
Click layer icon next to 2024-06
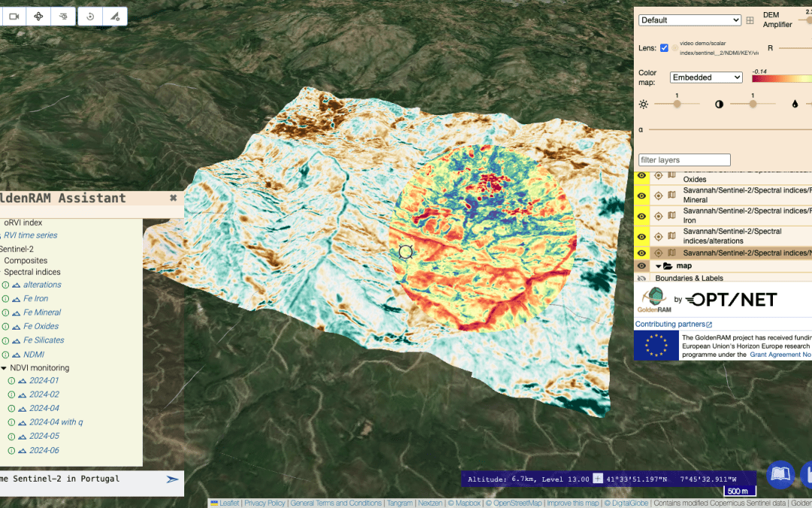pyautogui.click(x=22, y=451)
